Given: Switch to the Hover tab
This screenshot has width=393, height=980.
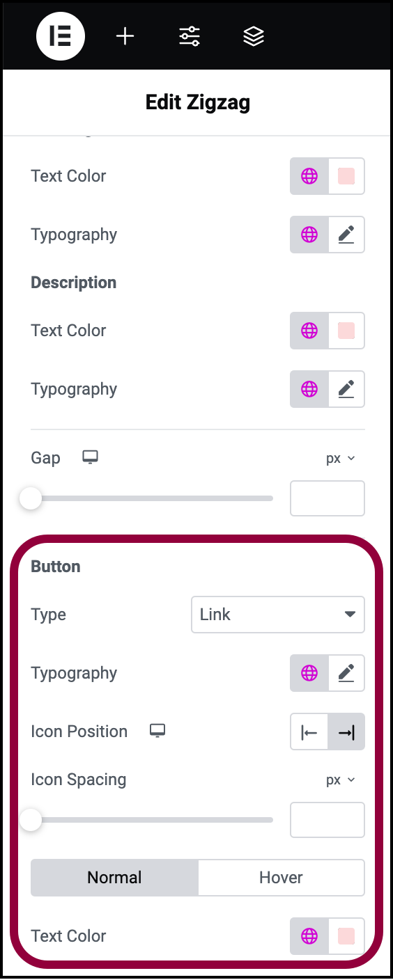Looking at the screenshot, I should [281, 878].
